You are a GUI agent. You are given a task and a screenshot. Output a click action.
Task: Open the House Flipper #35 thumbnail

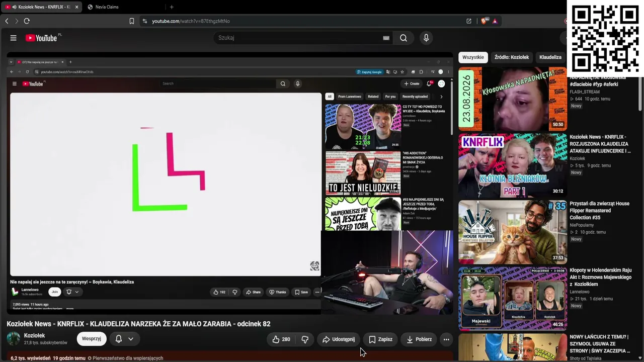pos(513,232)
